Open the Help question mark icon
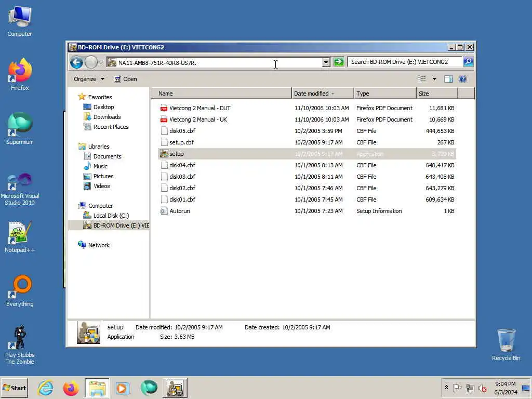 click(462, 79)
